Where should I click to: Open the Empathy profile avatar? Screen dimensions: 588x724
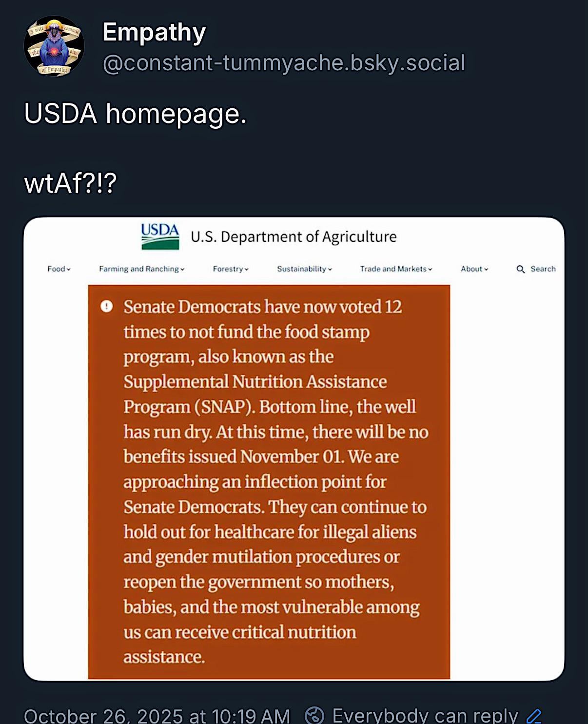[x=54, y=46]
